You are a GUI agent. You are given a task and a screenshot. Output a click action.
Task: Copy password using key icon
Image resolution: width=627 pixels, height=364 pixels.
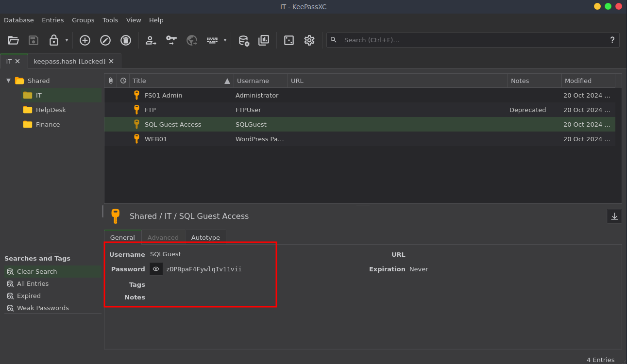[171, 40]
